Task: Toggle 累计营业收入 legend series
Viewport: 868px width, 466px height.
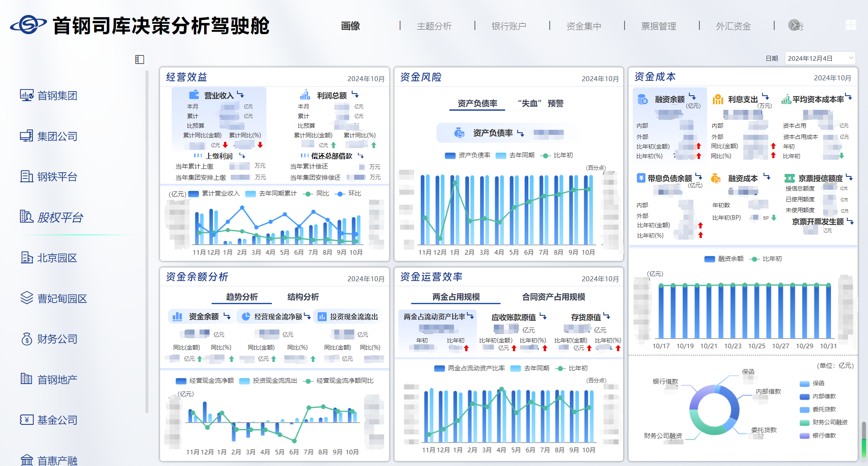Action: [x=215, y=193]
